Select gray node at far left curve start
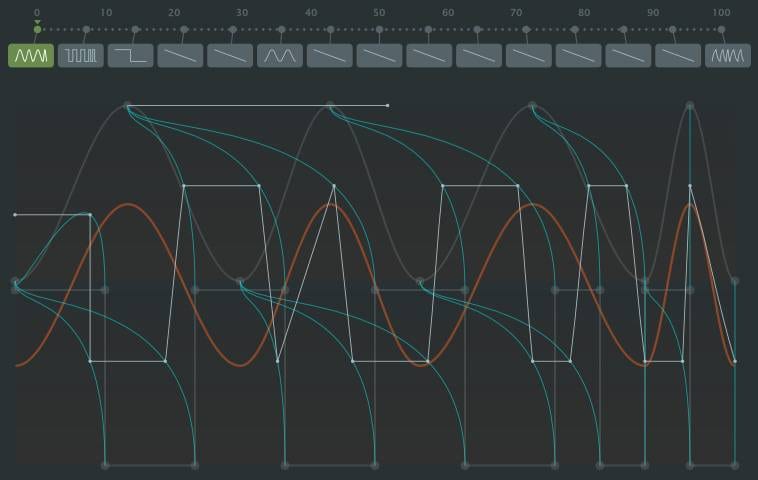758x480 pixels. click(x=15, y=281)
